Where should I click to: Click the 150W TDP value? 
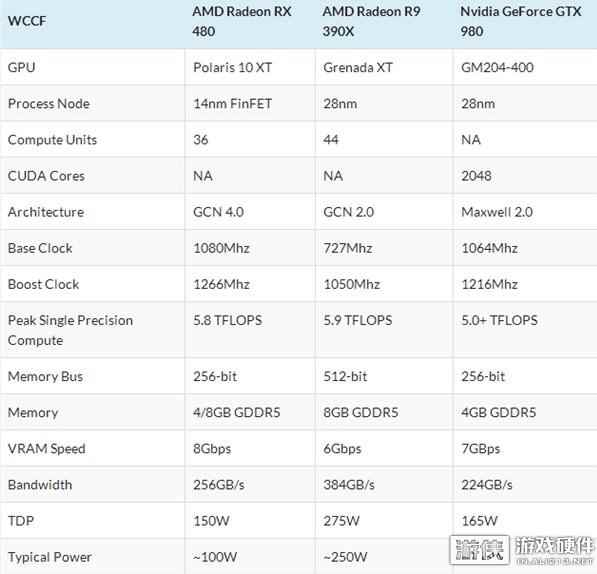[x=211, y=521]
